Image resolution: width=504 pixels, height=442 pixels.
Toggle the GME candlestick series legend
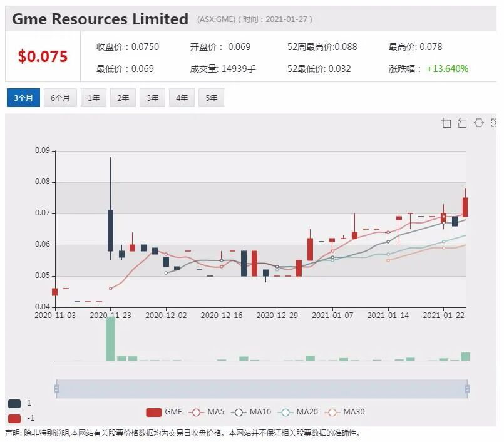tap(164, 412)
